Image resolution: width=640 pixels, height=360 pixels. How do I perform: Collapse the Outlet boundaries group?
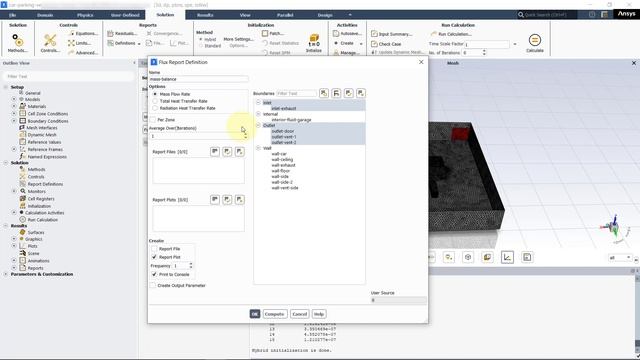tap(258, 125)
